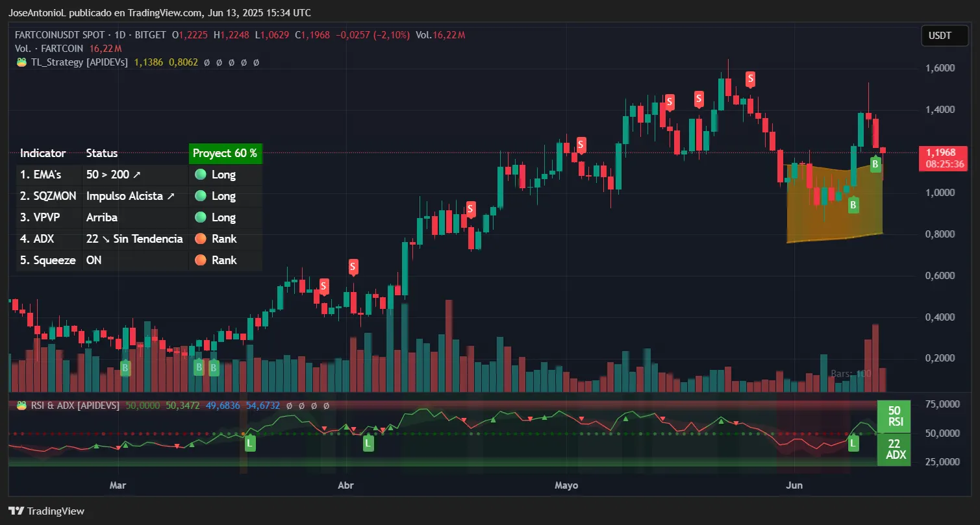This screenshot has height=525, width=980.
Task: Click the Proyect 60 % header cell
Action: click(225, 153)
